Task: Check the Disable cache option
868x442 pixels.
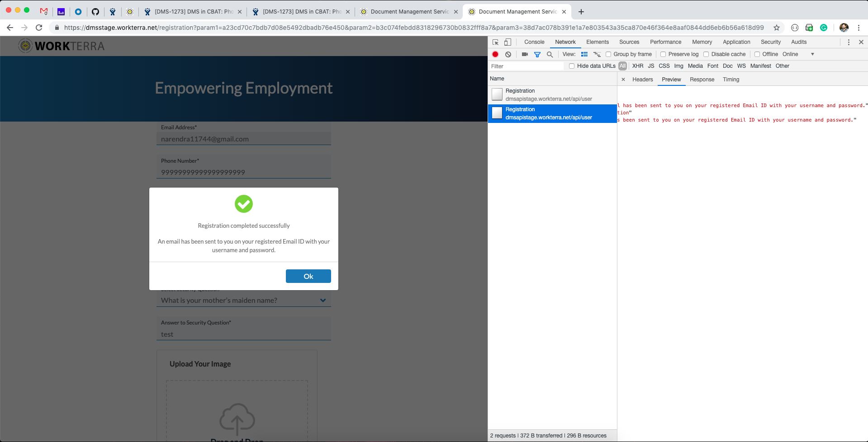Action: pos(706,54)
